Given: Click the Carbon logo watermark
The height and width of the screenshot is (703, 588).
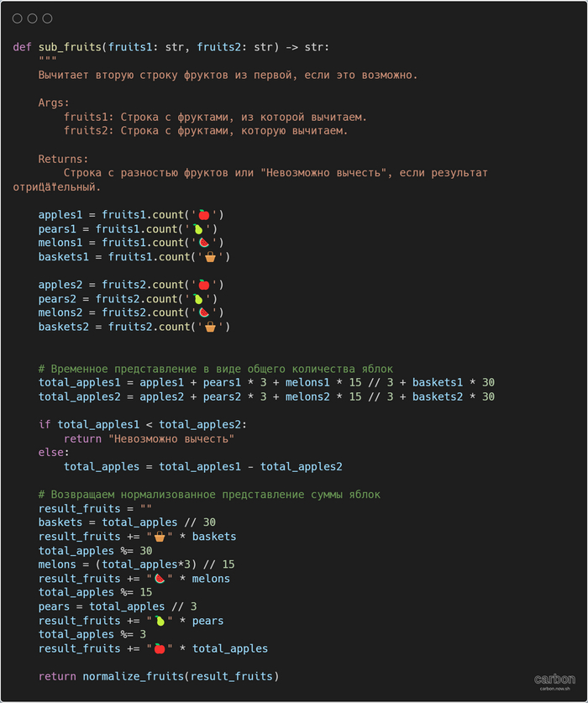Looking at the screenshot, I should point(554,679).
